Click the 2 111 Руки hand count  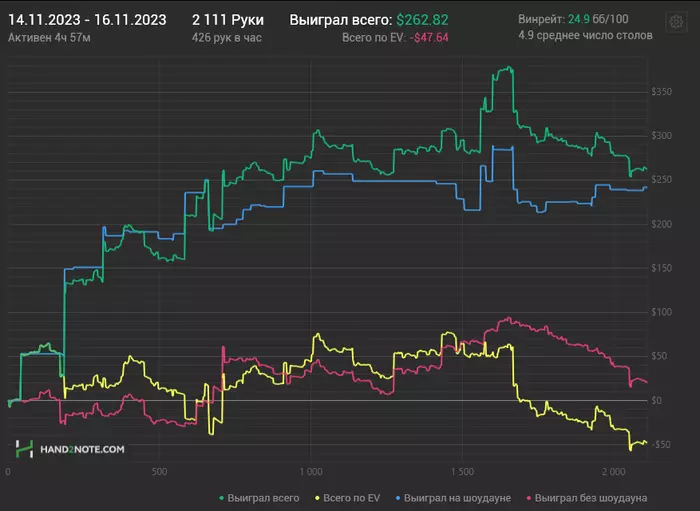coord(228,20)
